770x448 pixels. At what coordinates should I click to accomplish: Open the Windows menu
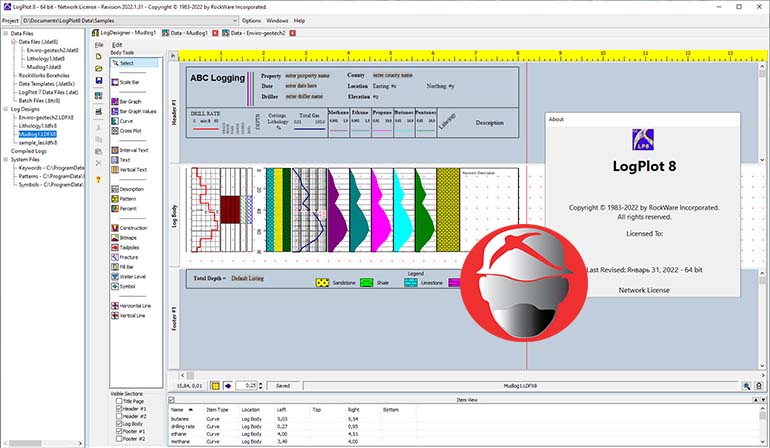point(277,21)
